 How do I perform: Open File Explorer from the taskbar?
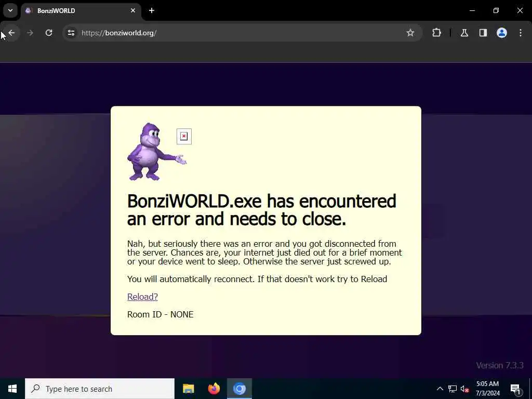click(x=188, y=389)
